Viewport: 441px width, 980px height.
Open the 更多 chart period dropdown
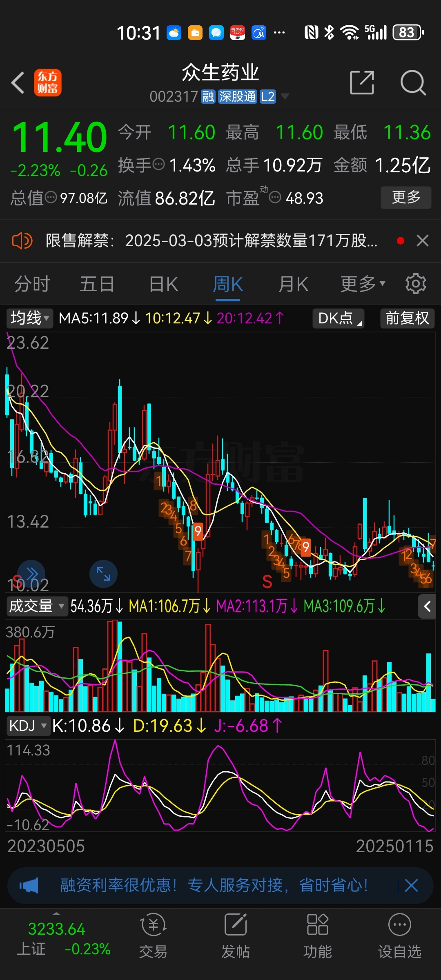click(x=363, y=284)
